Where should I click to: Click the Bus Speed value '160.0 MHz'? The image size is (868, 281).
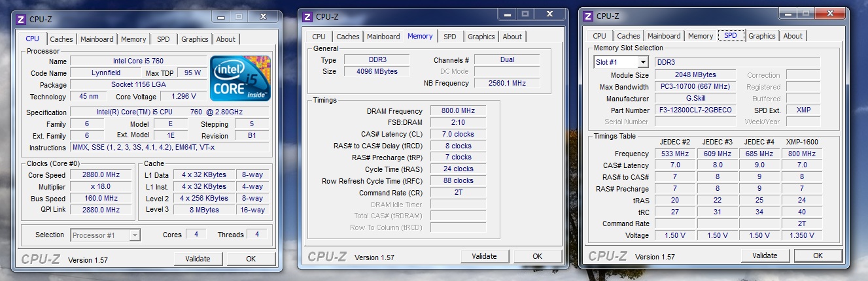pos(101,199)
